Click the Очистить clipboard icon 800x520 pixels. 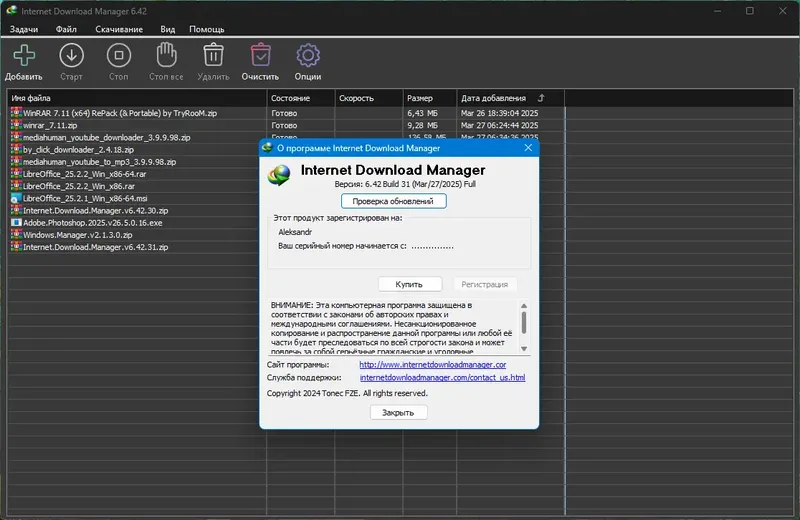click(261, 55)
